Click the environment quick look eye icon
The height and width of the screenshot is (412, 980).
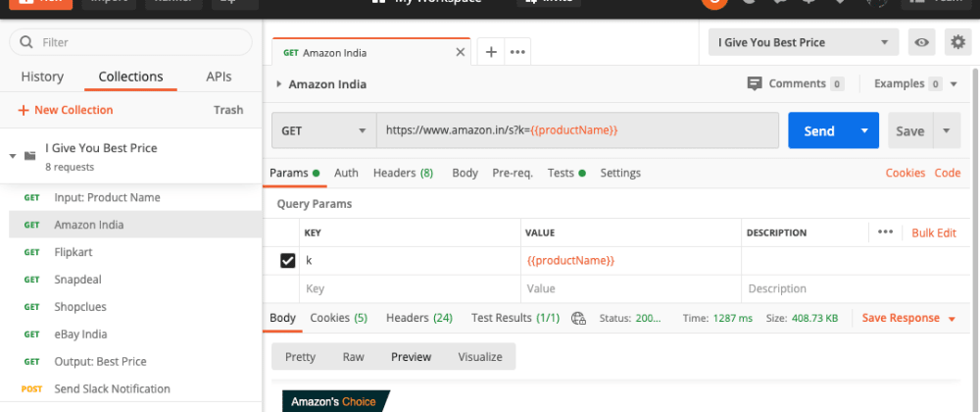pos(921,42)
